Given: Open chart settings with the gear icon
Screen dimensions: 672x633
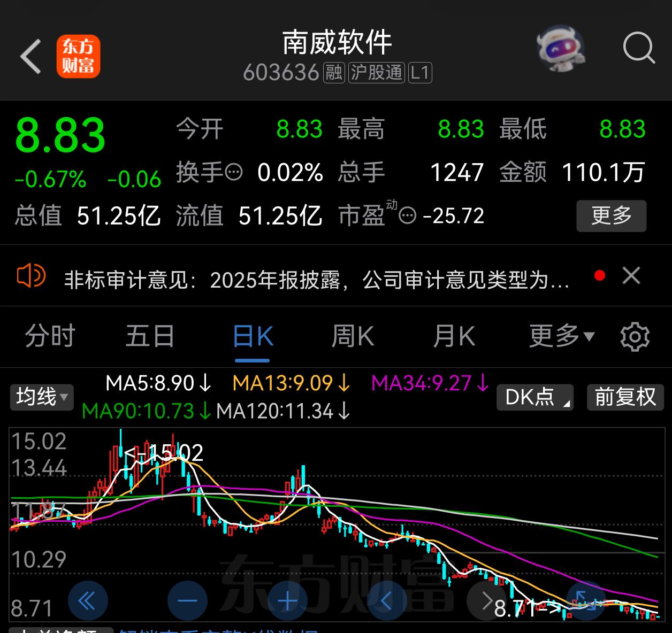Looking at the screenshot, I should [x=635, y=337].
